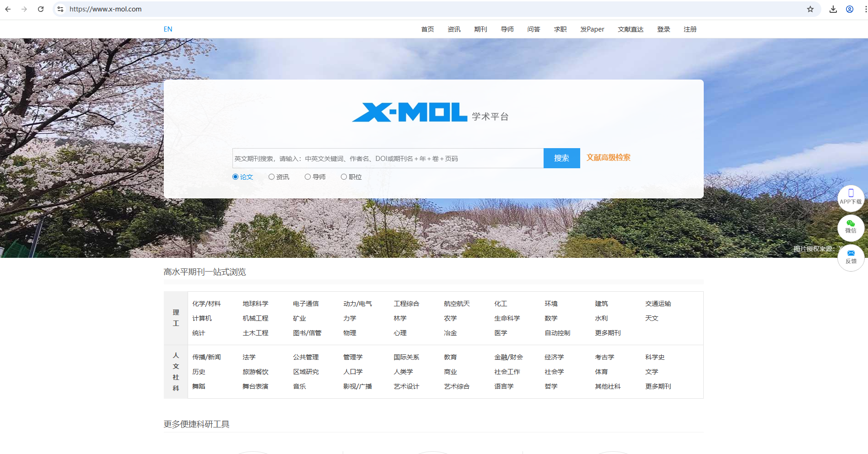868x454 pixels.
Task: Select the 导师 search radio button
Action: (307, 176)
